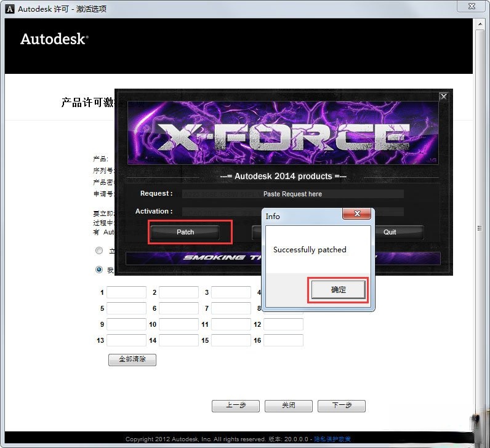This screenshot has height=448, width=490.
Task: Open the 隐私保护政策 privacy policy link
Action: [332, 439]
